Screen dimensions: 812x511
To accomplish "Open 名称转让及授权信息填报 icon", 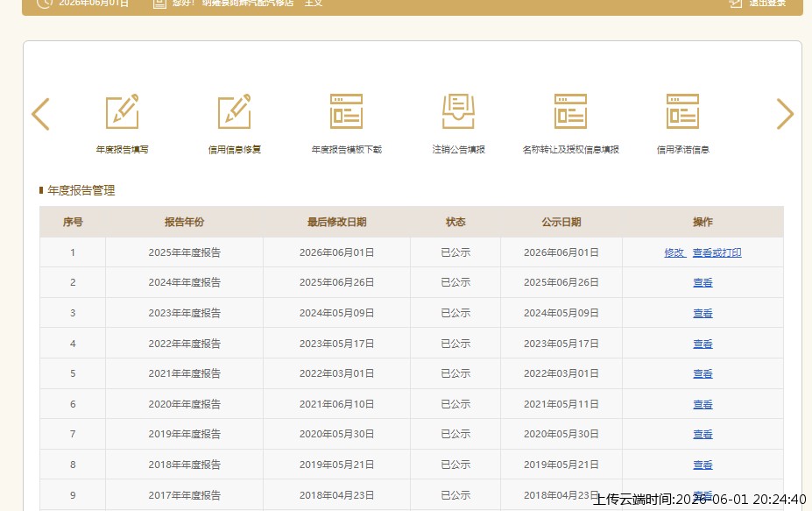I will click(x=570, y=111).
